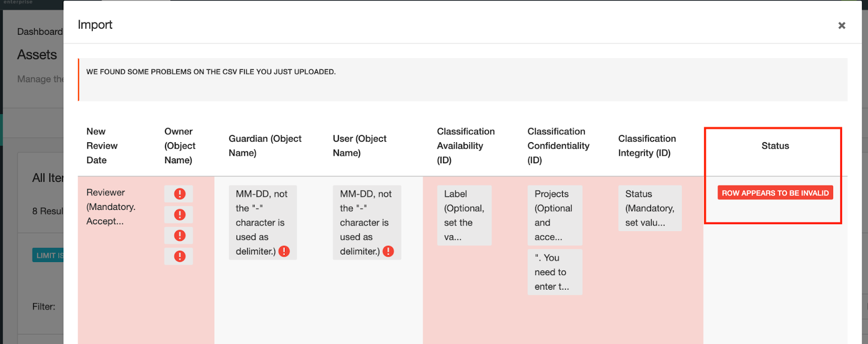Close the Import dialog

841,26
